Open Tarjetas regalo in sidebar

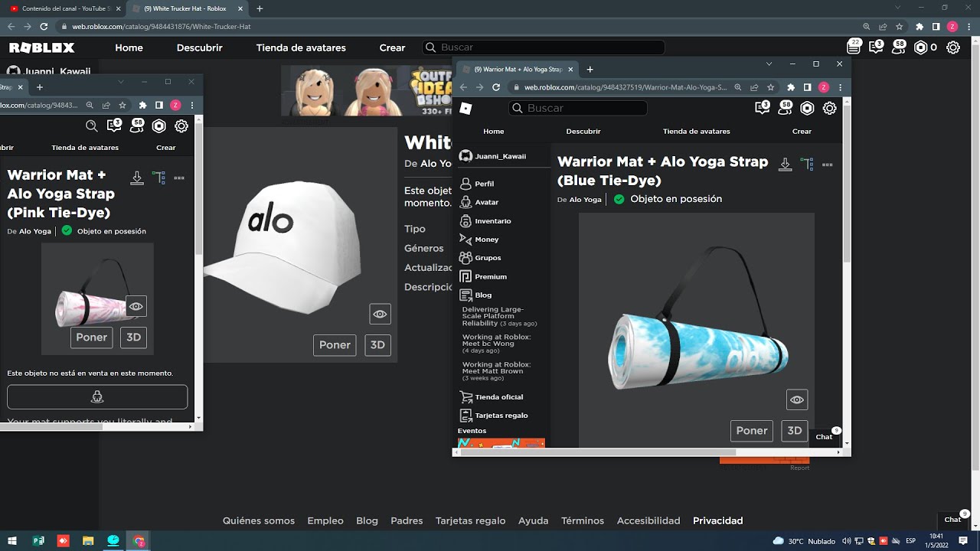pyautogui.click(x=493, y=416)
